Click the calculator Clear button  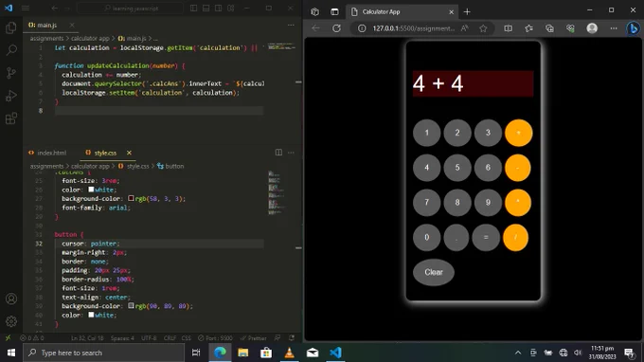click(x=434, y=272)
